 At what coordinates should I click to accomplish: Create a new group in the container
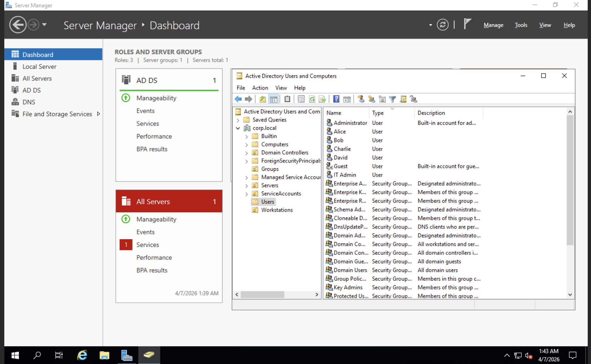pyautogui.click(x=371, y=99)
